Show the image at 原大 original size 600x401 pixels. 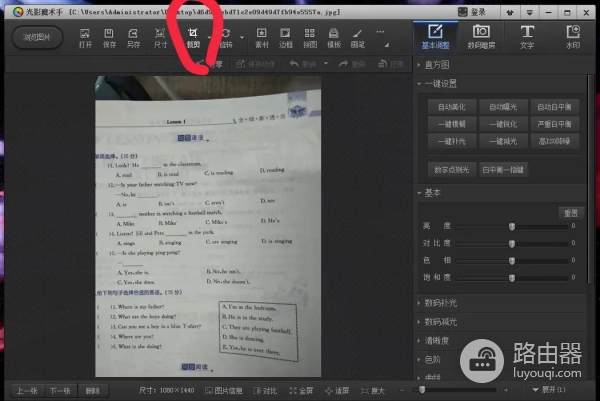pyautogui.click(x=372, y=390)
